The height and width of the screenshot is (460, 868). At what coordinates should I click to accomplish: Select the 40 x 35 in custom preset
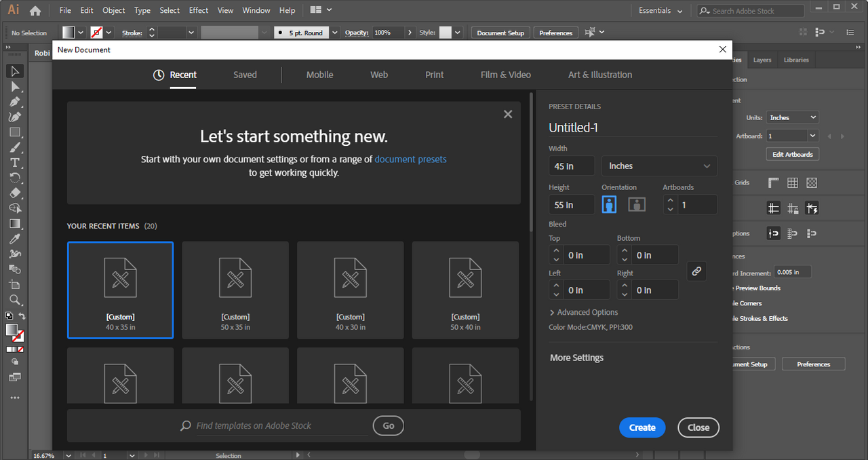tap(120, 290)
